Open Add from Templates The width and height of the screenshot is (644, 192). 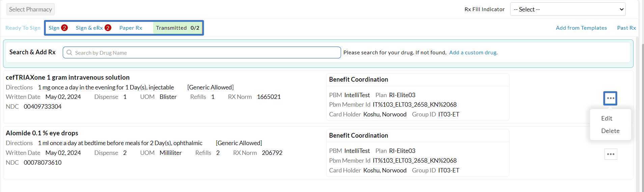(581, 28)
